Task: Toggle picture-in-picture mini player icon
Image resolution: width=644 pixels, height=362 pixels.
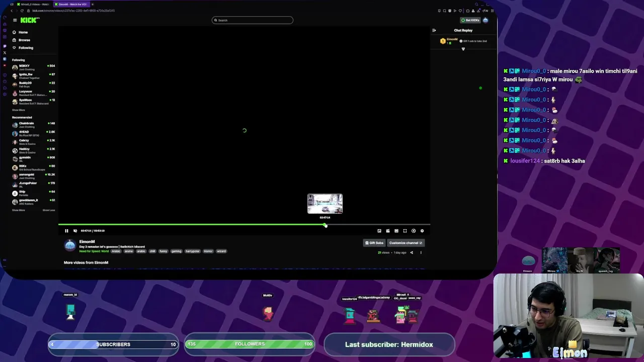Action: point(379,231)
